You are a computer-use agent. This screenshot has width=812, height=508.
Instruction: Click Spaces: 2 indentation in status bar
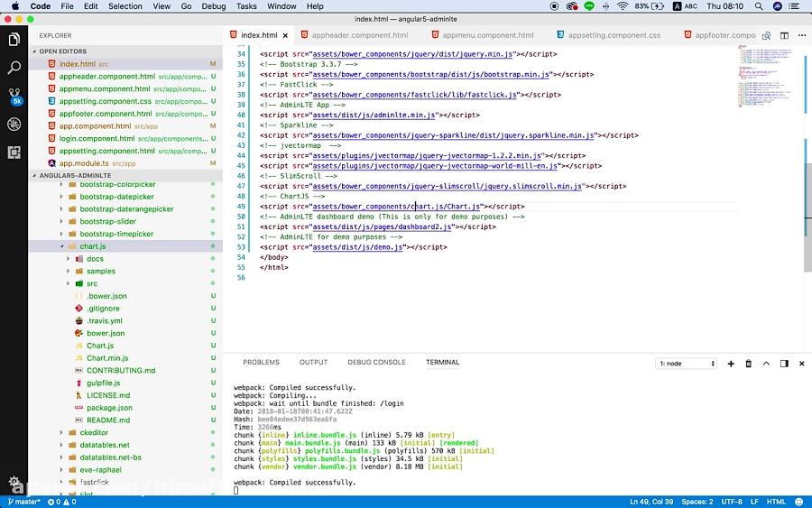pyautogui.click(x=697, y=502)
